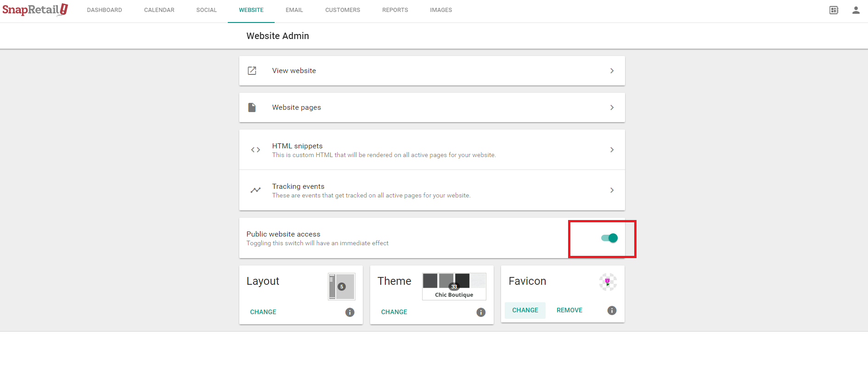Go to the Customers tab

coord(343,10)
